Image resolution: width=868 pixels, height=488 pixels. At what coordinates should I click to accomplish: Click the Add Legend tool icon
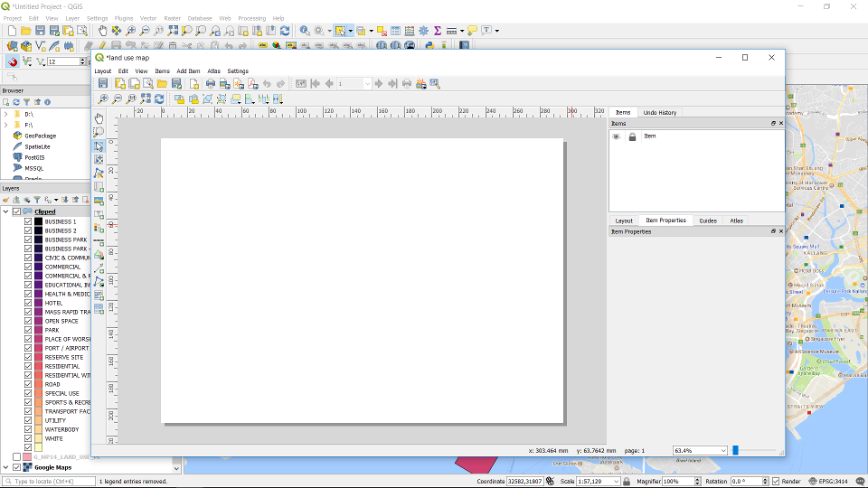click(99, 229)
